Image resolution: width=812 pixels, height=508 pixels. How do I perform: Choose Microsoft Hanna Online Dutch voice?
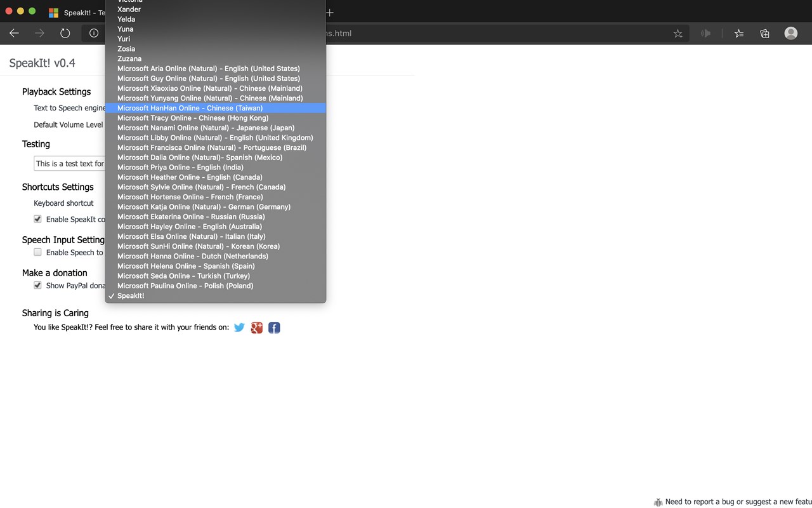(x=216, y=256)
